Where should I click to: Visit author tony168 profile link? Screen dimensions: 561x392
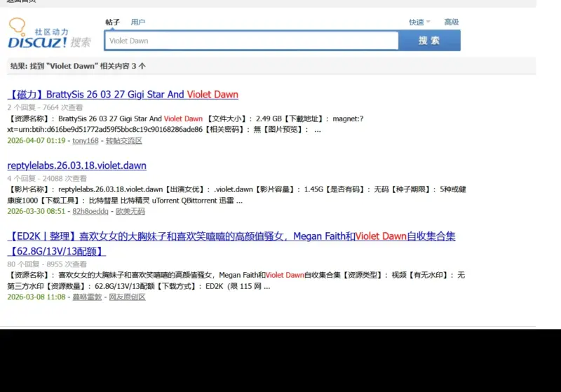click(x=86, y=140)
